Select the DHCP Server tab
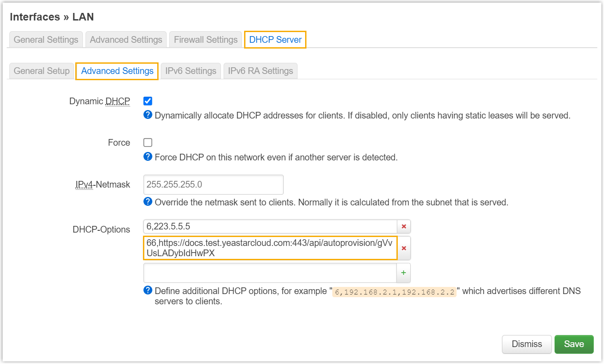Screen dimensions: 604x364 tap(275, 40)
